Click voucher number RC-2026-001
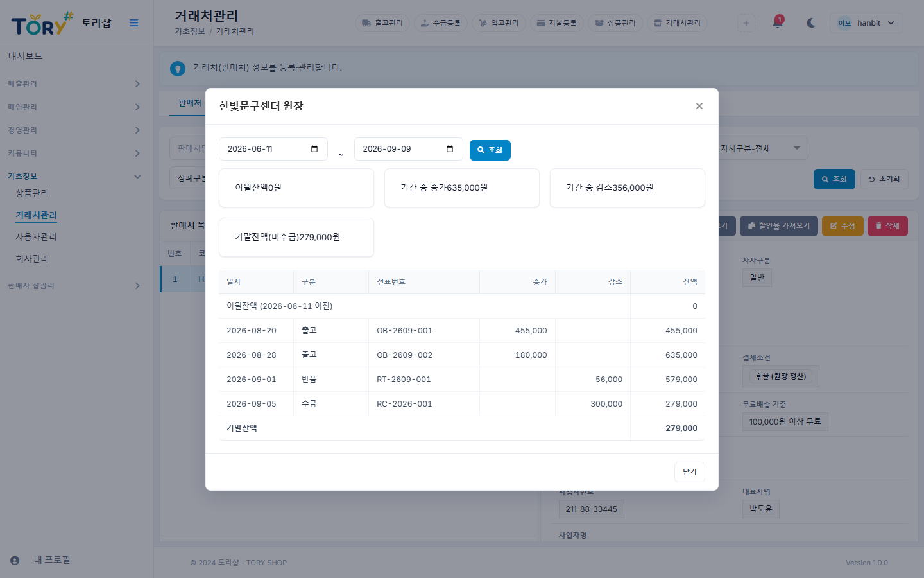924x578 pixels. pyautogui.click(x=404, y=404)
